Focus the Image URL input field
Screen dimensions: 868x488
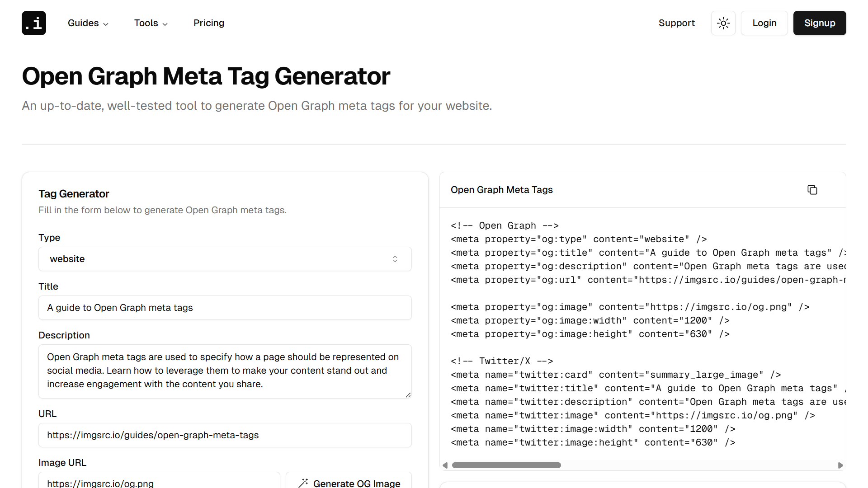(x=159, y=483)
